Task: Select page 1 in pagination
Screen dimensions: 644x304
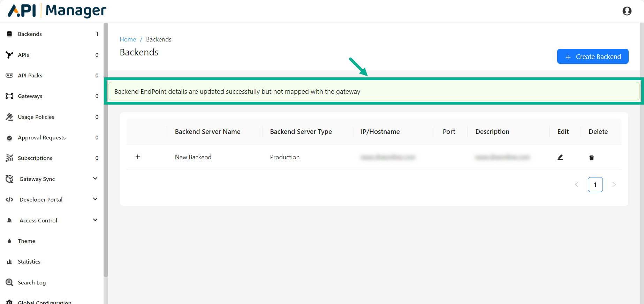Action: pyautogui.click(x=595, y=184)
